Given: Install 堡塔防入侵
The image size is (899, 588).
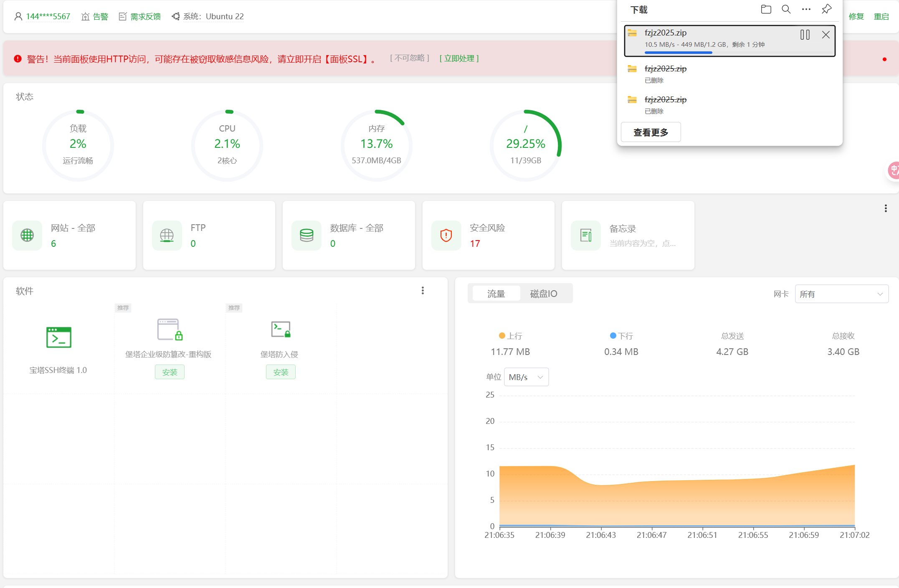Looking at the screenshot, I should 281,372.
